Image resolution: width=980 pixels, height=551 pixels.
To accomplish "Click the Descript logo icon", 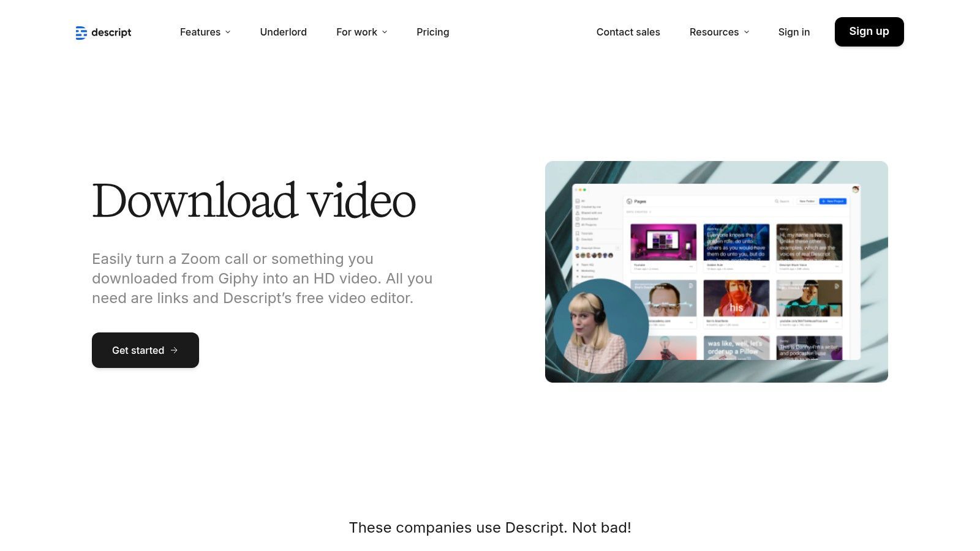I will click(x=81, y=32).
